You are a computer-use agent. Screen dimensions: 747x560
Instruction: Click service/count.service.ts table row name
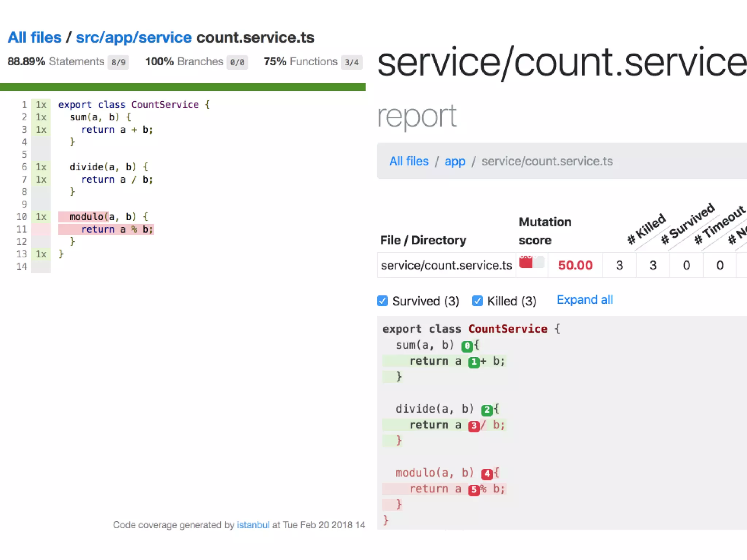click(x=446, y=265)
